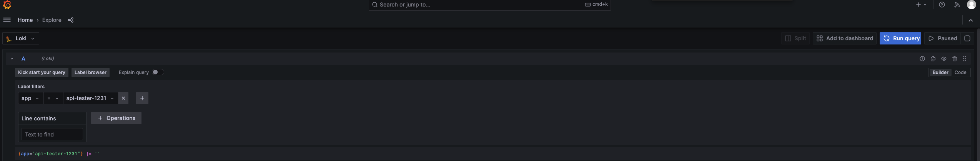Delete query A with the trash icon
This screenshot has width=980, height=161.
point(954,59)
